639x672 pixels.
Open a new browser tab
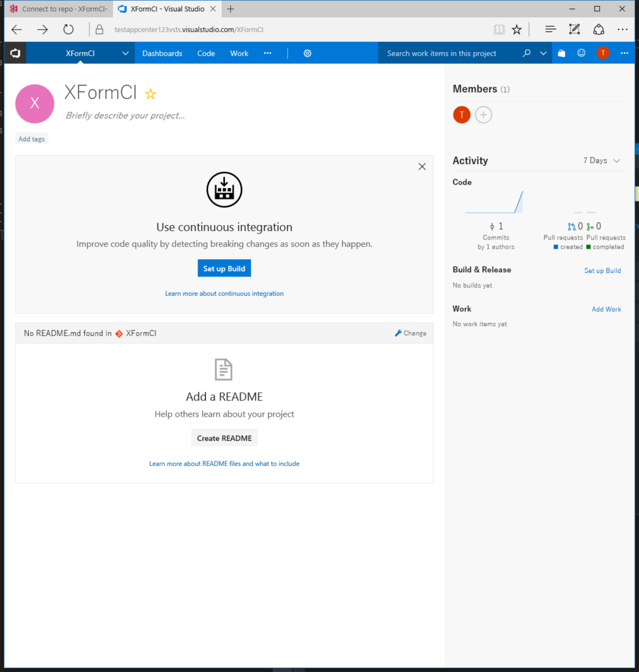(230, 9)
